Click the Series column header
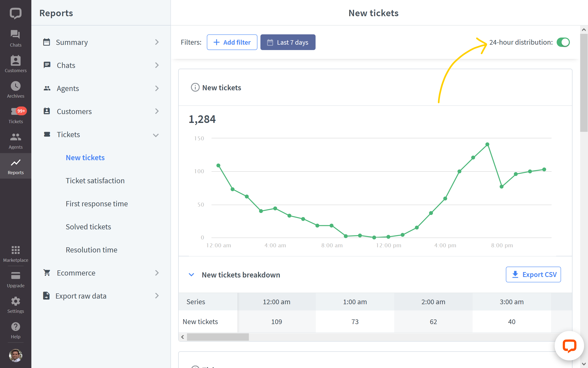 tap(208, 302)
